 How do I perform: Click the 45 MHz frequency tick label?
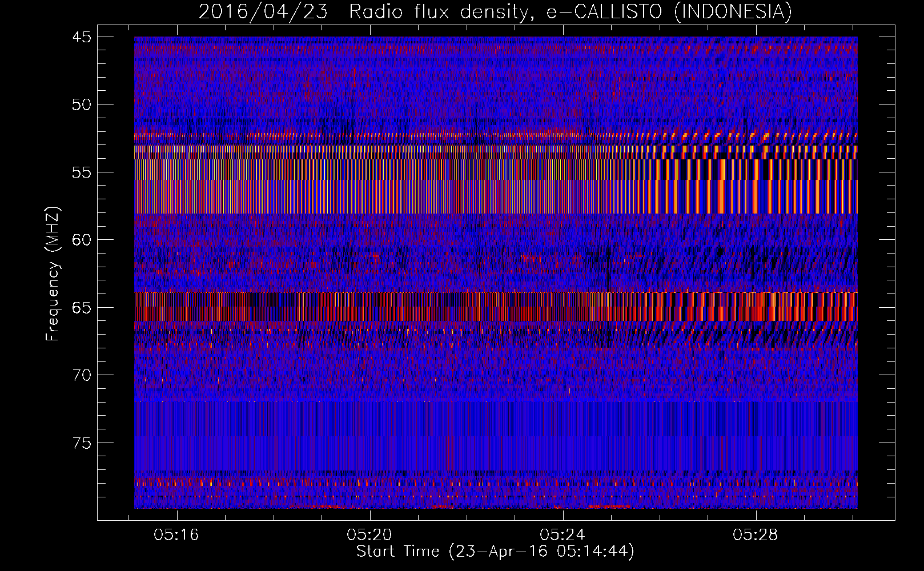point(82,37)
